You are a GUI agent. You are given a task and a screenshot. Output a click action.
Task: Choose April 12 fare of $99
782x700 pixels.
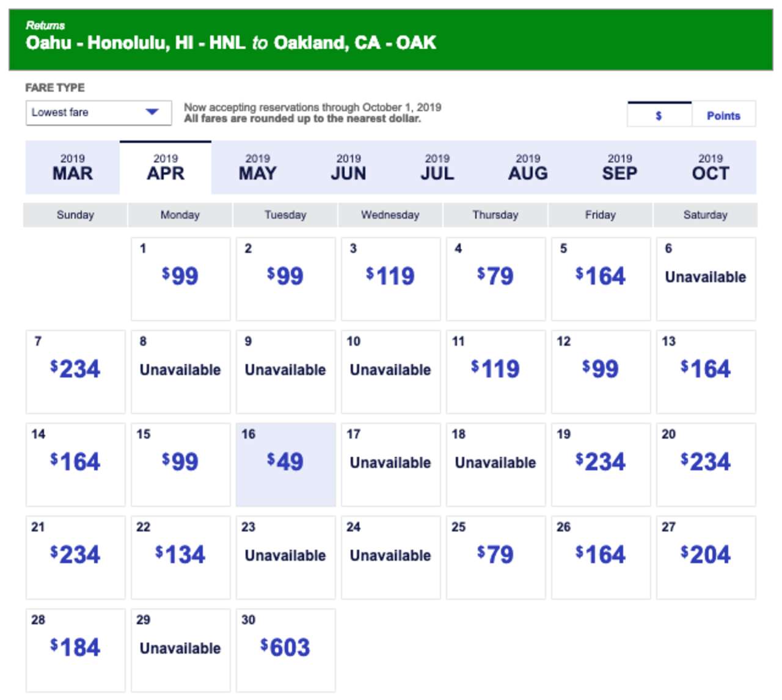point(601,372)
